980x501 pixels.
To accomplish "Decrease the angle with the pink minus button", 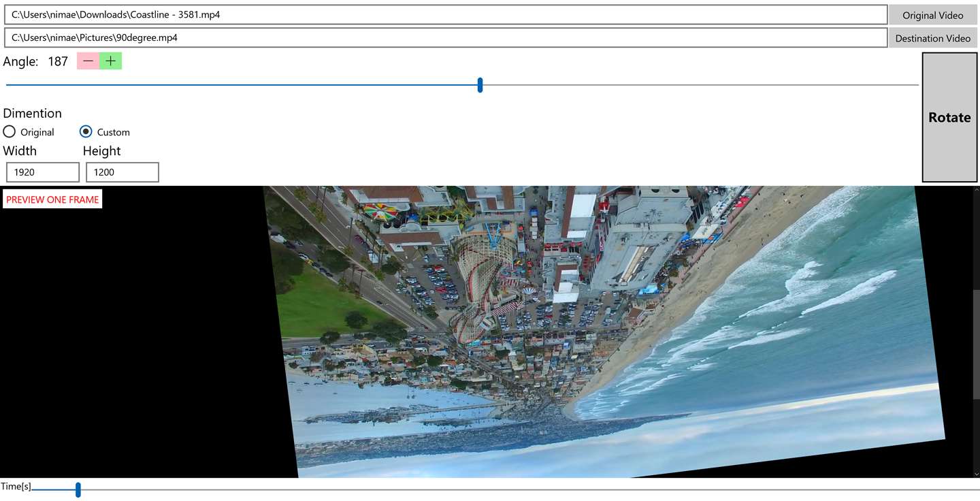I will 88,61.
